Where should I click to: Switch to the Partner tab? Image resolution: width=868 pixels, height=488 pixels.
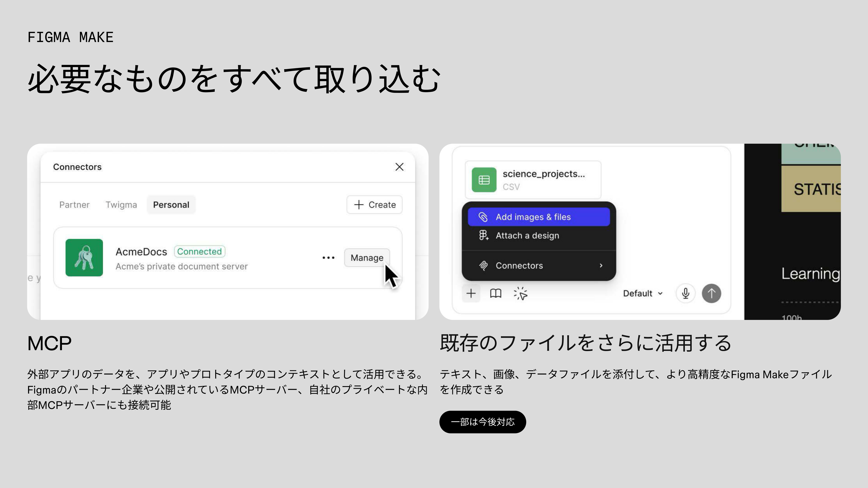tap(74, 205)
